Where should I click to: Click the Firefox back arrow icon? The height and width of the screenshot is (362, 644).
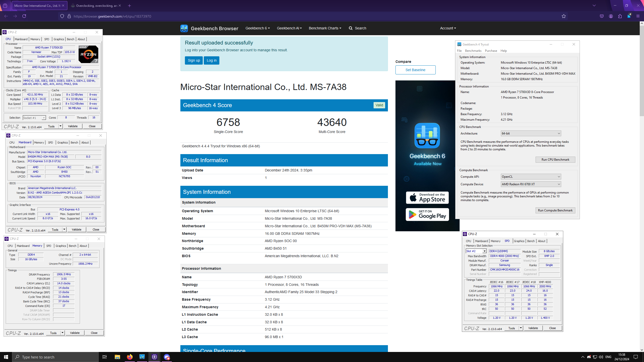[6, 16]
